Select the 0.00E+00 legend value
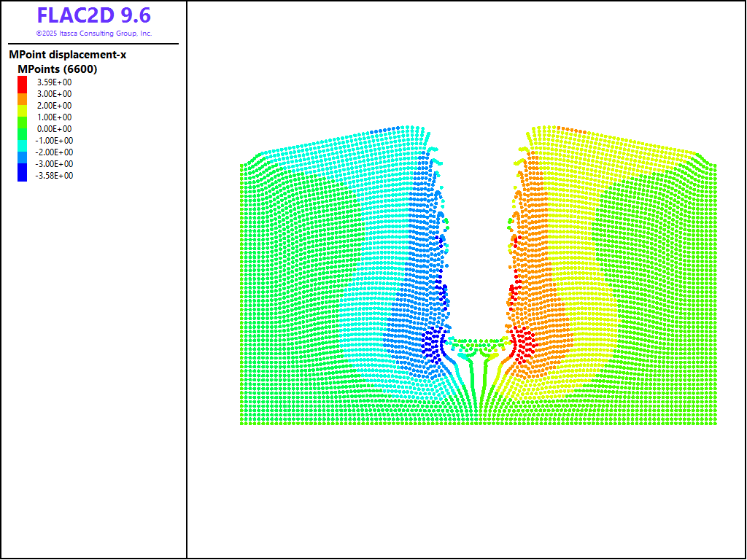The width and height of the screenshot is (747, 560). click(55, 129)
